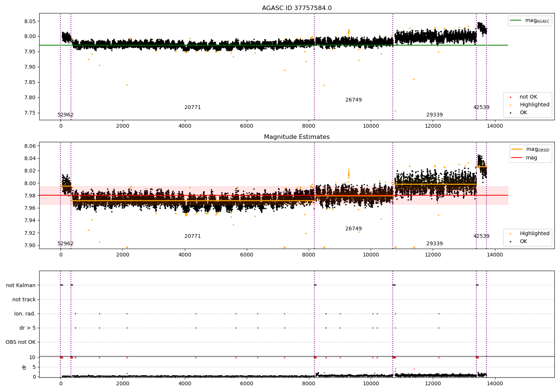The width and height of the screenshot is (560, 392).
Task: Click the 'not Kalman' y-axis label
Action: [21, 285]
